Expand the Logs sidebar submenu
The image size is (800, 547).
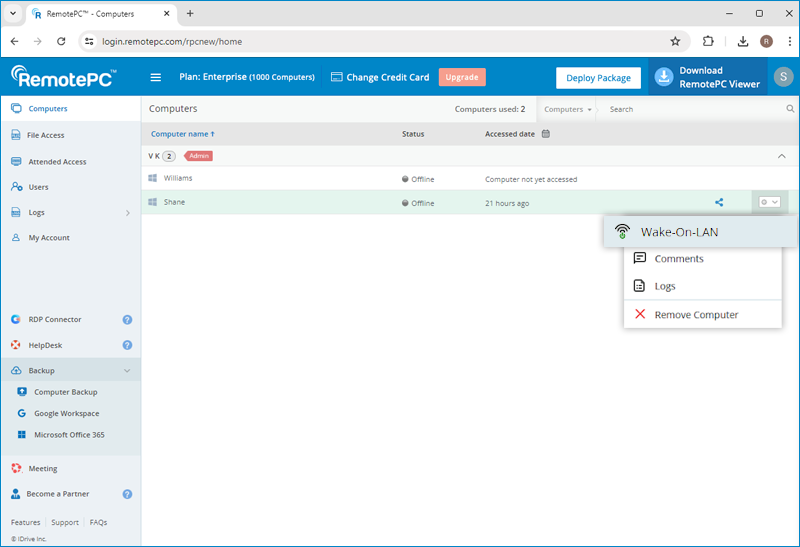coord(127,213)
